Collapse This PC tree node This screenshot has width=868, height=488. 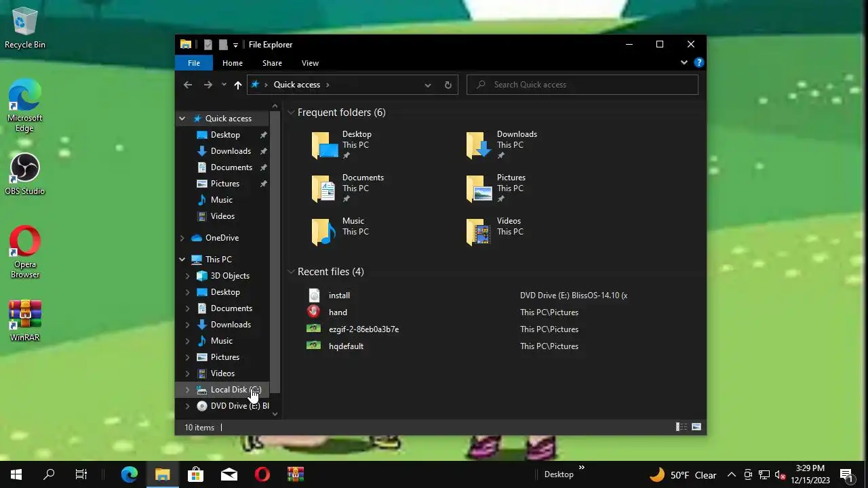click(182, 260)
